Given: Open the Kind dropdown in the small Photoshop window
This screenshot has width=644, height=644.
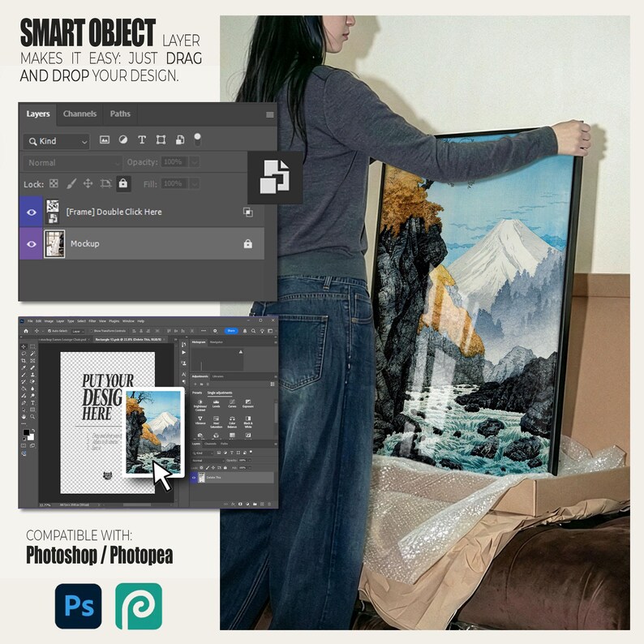Looking at the screenshot, I should [x=203, y=453].
